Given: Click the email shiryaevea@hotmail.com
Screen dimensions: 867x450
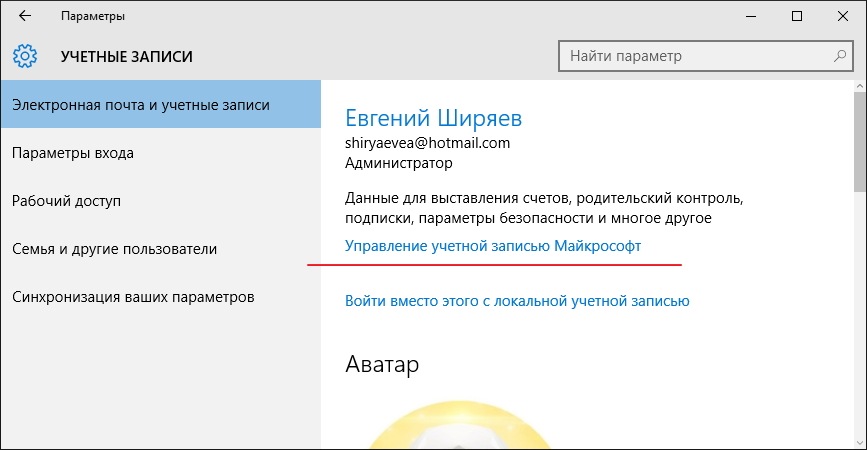Looking at the screenshot, I should (427, 143).
